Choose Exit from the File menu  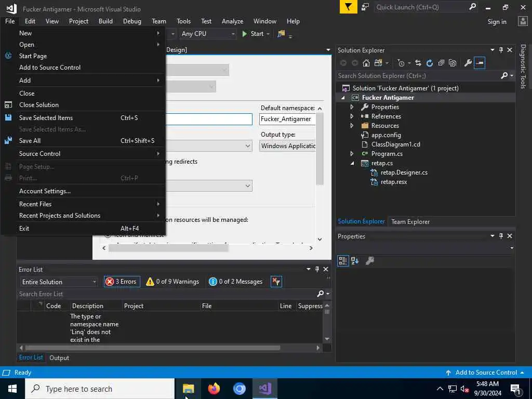pos(83,229)
